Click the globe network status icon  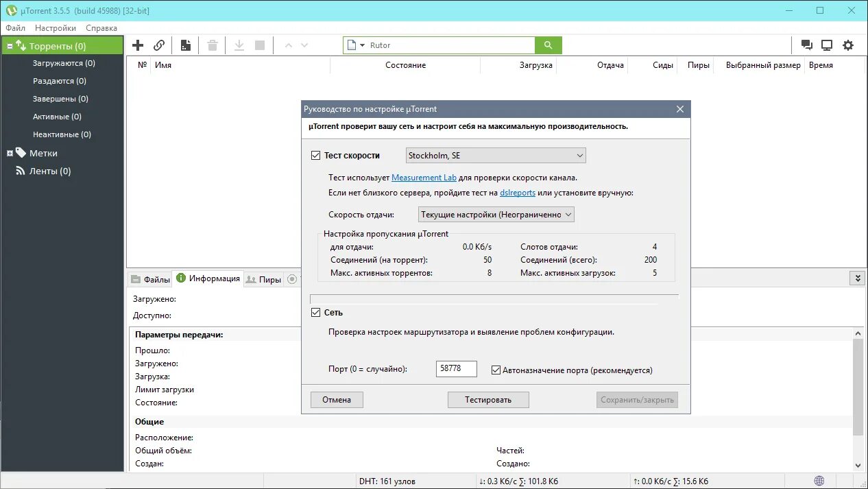coord(819,481)
